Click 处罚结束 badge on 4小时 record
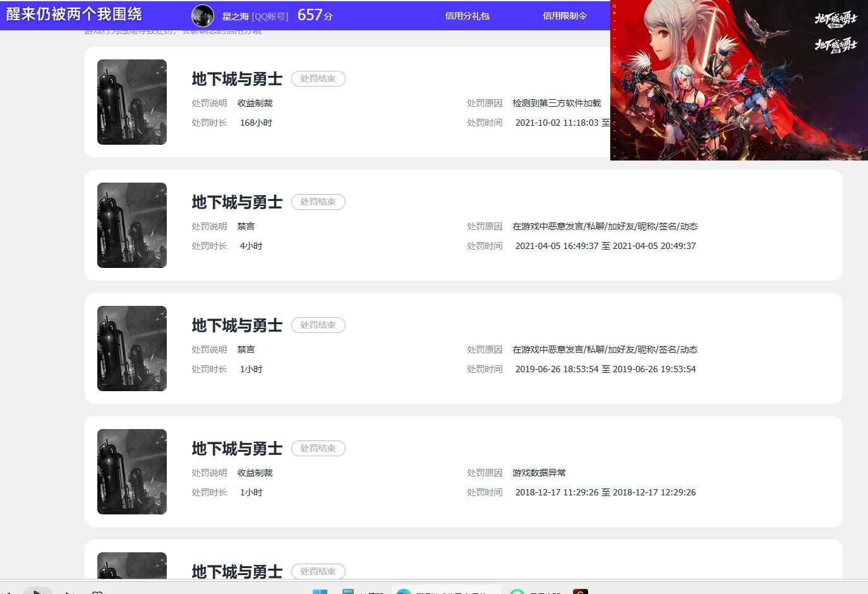868x594 pixels. click(x=318, y=202)
